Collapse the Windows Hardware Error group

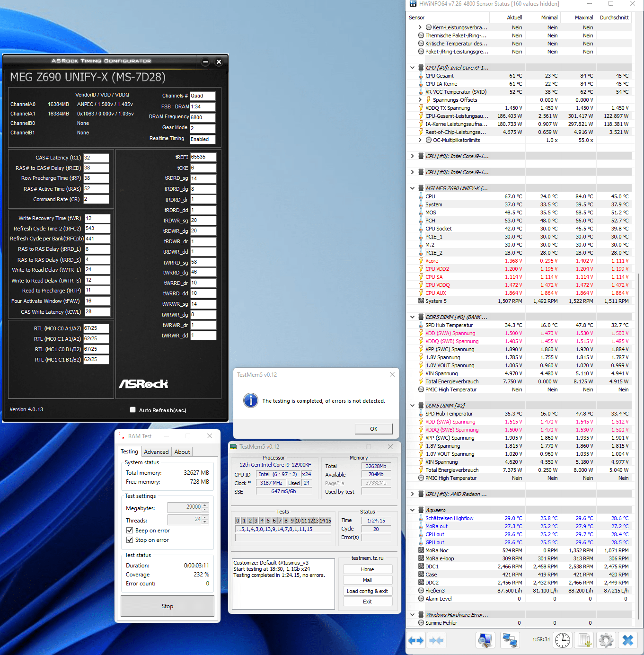(x=413, y=615)
